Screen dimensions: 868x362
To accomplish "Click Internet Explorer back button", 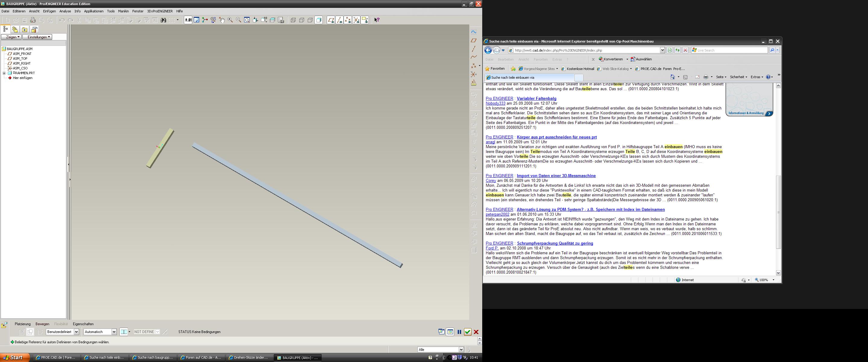I will 488,50.
